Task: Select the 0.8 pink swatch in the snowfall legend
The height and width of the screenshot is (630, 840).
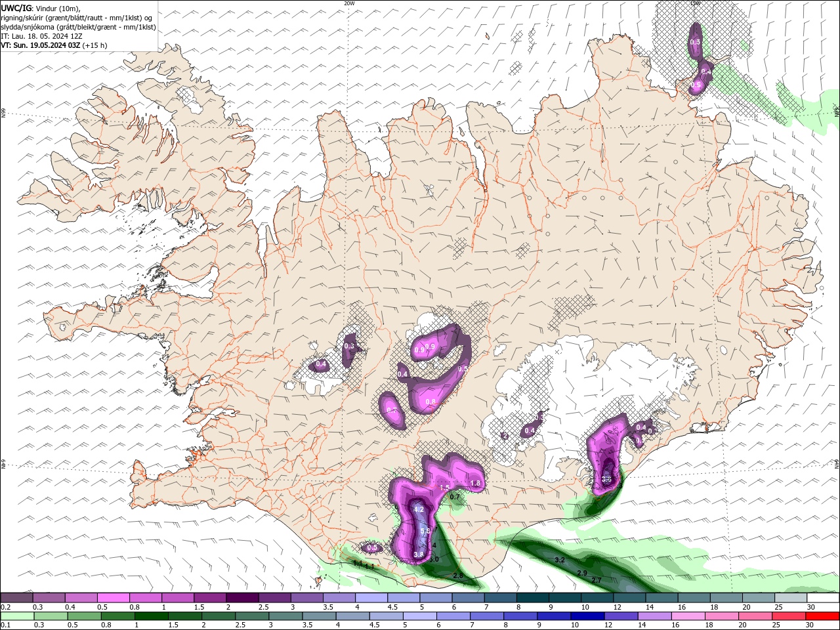Action: click(145, 597)
